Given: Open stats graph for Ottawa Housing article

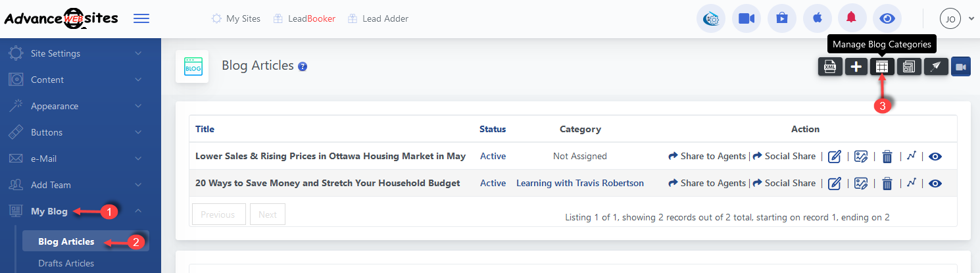Looking at the screenshot, I should click(911, 157).
